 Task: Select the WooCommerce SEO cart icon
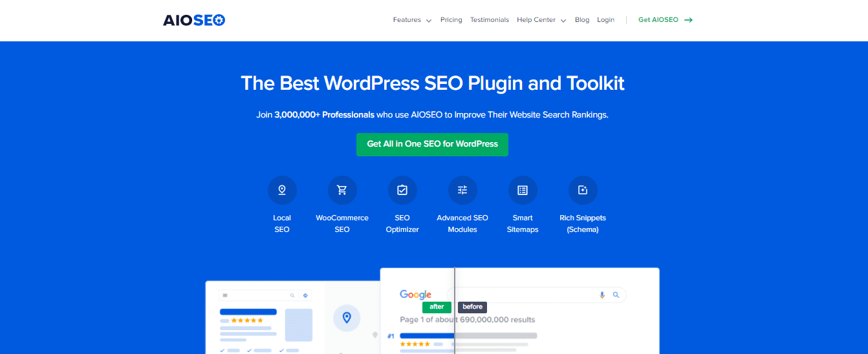point(342,190)
